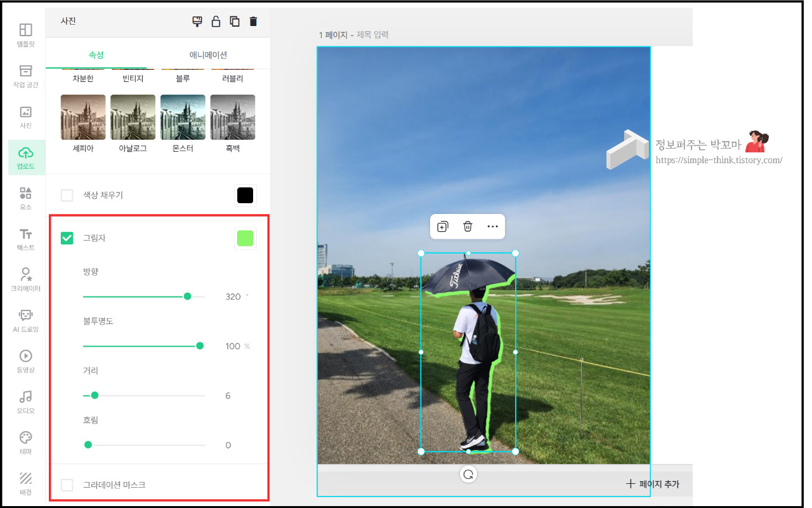Select the 요소 elements icon
This screenshot has width=812, height=508.
[26, 197]
